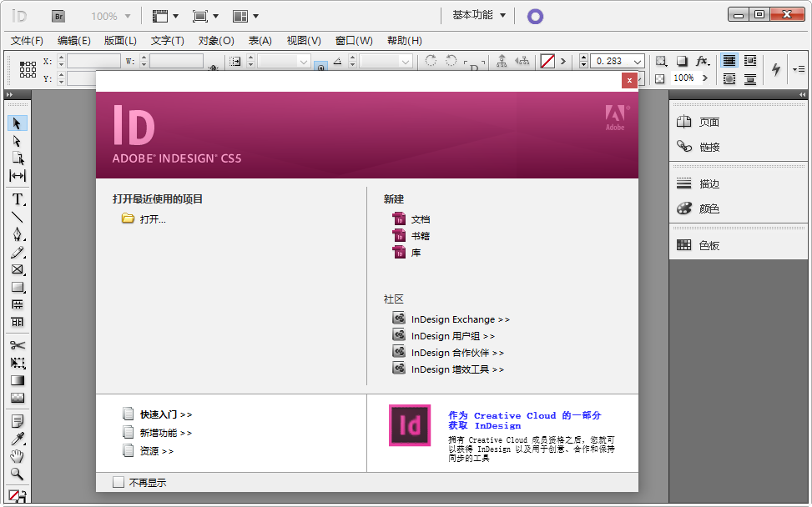
Task: Select the Eyedropper tool
Action: [x=17, y=439]
